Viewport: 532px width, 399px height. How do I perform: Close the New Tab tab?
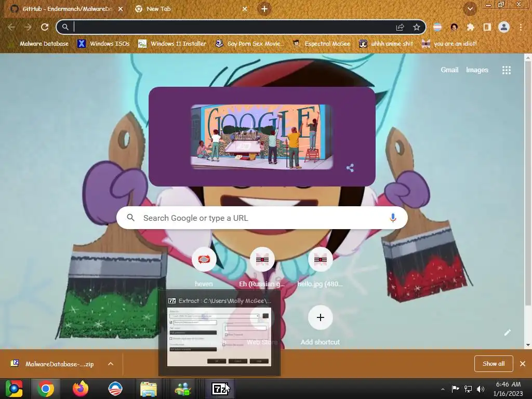coord(245,9)
